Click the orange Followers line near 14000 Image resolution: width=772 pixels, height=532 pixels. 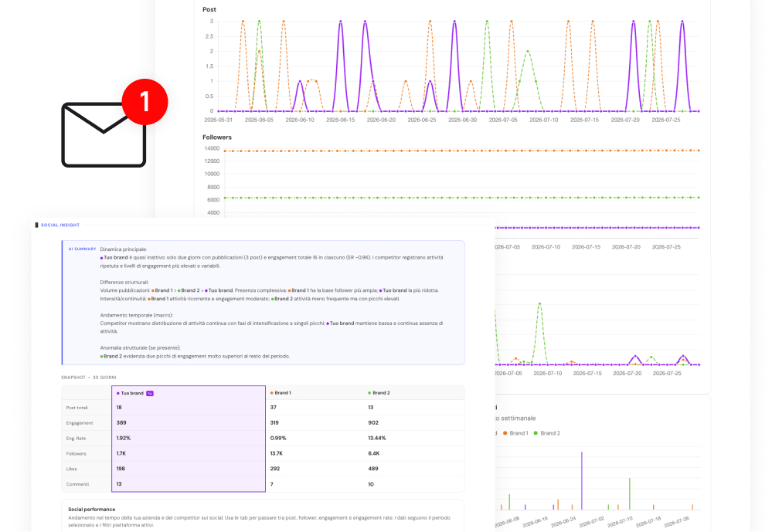[462, 151]
